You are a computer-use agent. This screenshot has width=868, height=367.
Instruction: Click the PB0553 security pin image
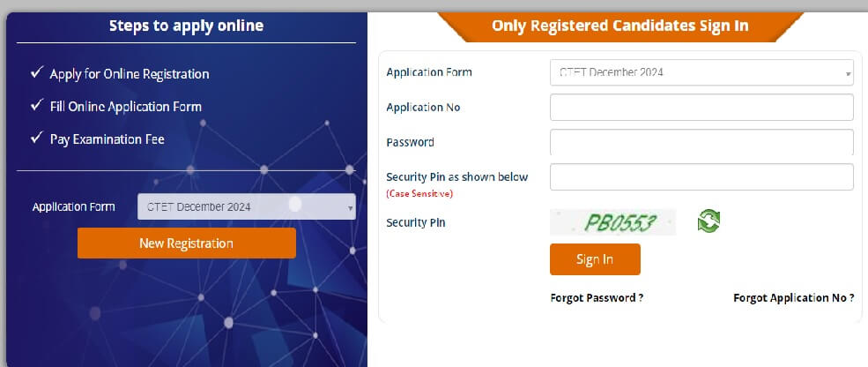[612, 222]
